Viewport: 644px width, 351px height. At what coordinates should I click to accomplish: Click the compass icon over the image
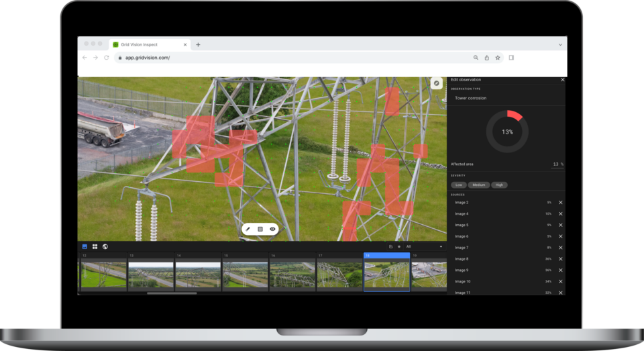pos(436,83)
